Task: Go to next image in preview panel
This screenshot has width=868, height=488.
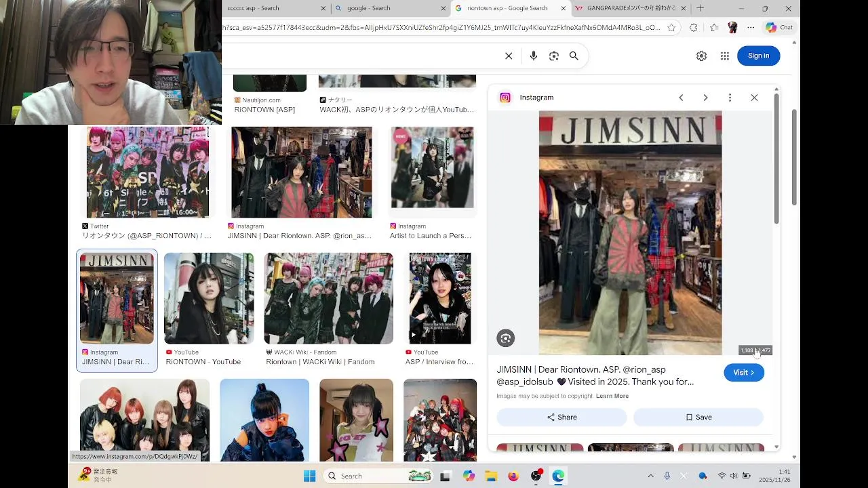Action: click(x=705, y=98)
